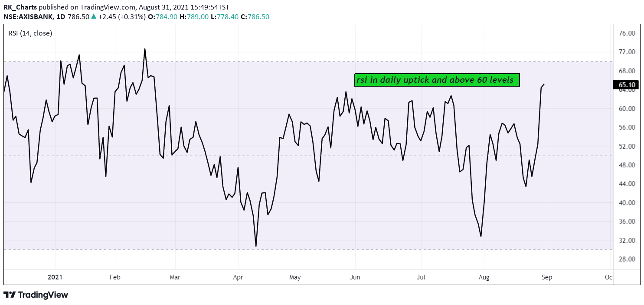644x305 pixels.
Task: Click the 2021 label on the time axis
Action: pos(55,277)
